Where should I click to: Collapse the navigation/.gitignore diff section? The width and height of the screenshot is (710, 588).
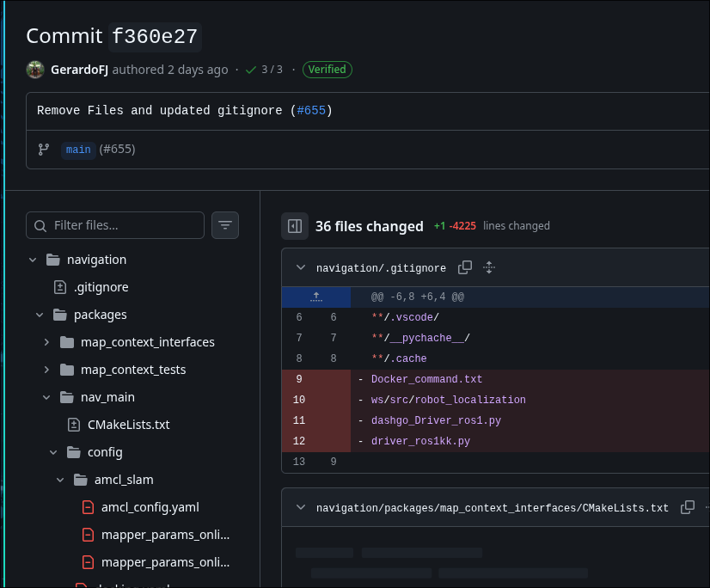click(301, 267)
